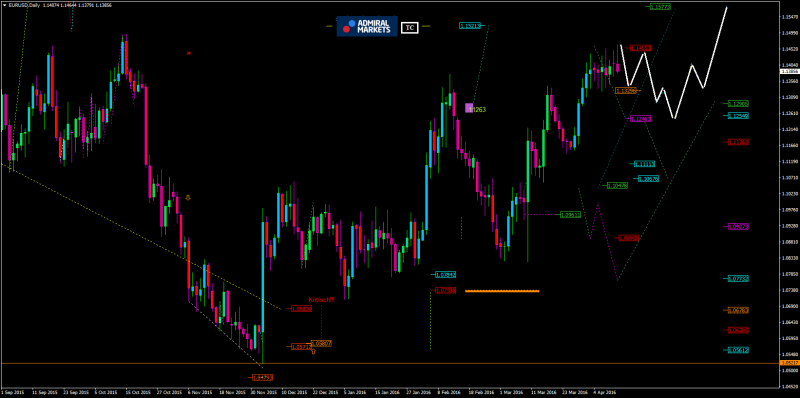The image size is (800, 398).
Task: Select the red 1.089 price label
Action: 629,238
